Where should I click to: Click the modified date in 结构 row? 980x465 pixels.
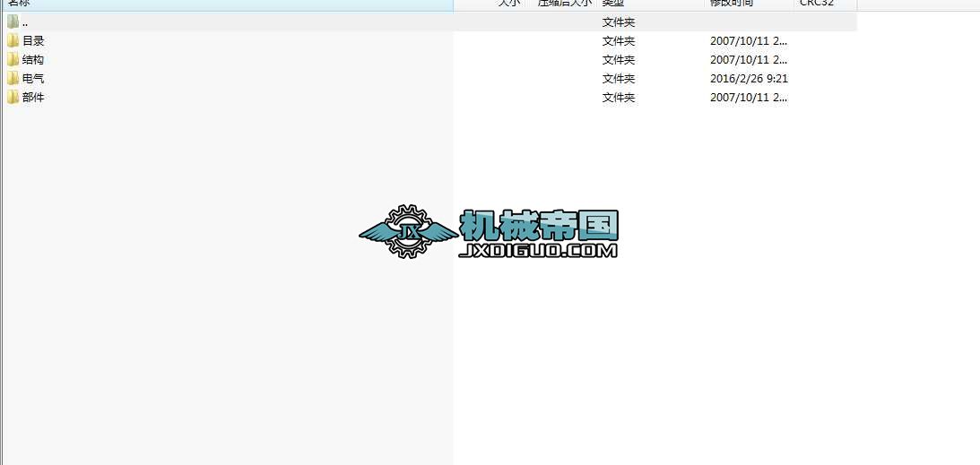749,60
